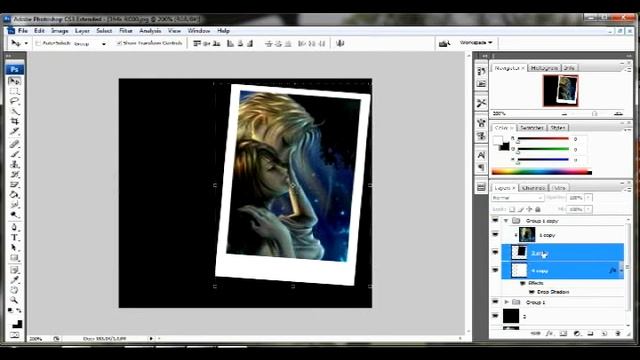Collapse the Group 1 copy folder
Screen dimensions: 640x360
pos(506,221)
